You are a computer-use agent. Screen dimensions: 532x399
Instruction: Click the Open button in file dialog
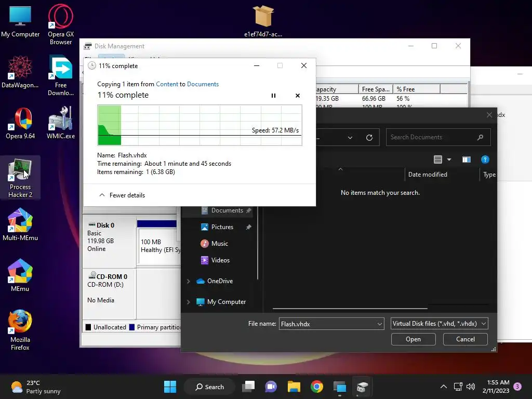(x=413, y=339)
